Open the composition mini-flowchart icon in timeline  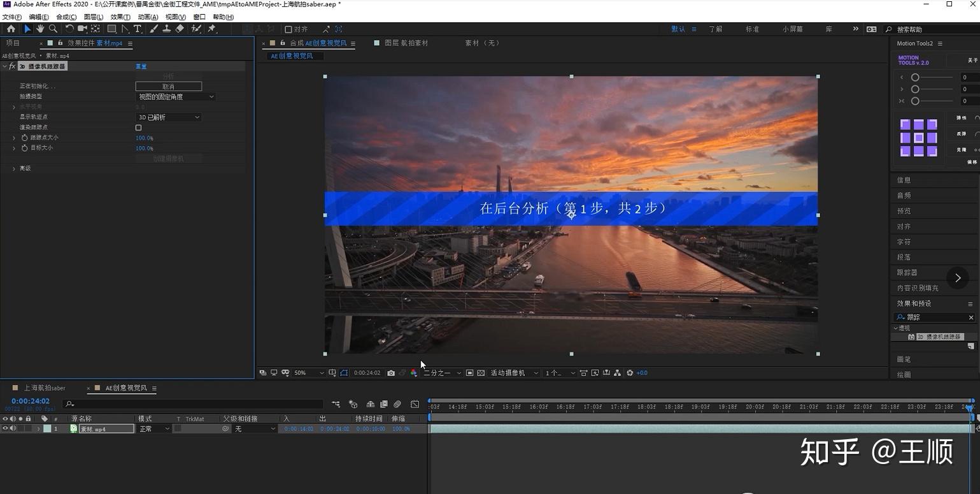click(336, 404)
